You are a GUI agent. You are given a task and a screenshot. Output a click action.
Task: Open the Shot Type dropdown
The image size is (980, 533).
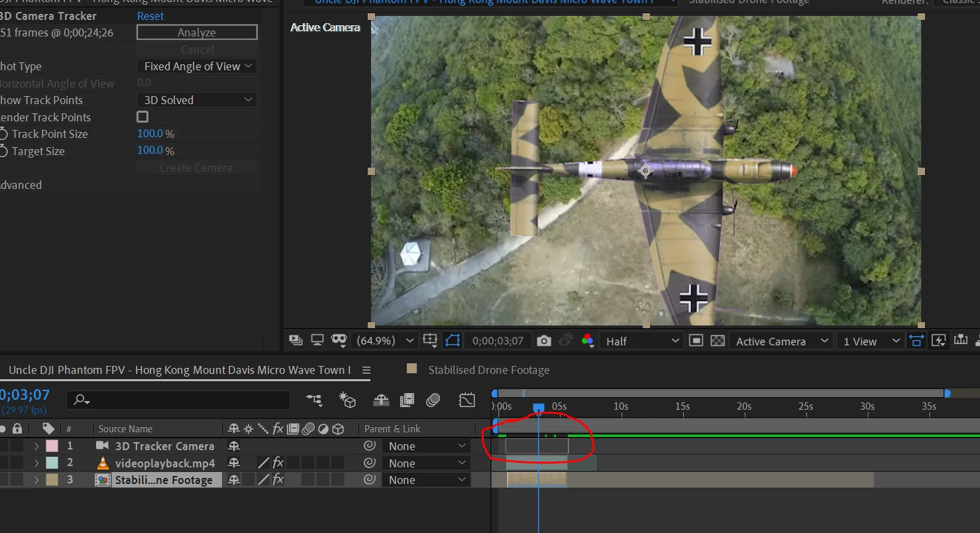pos(197,66)
